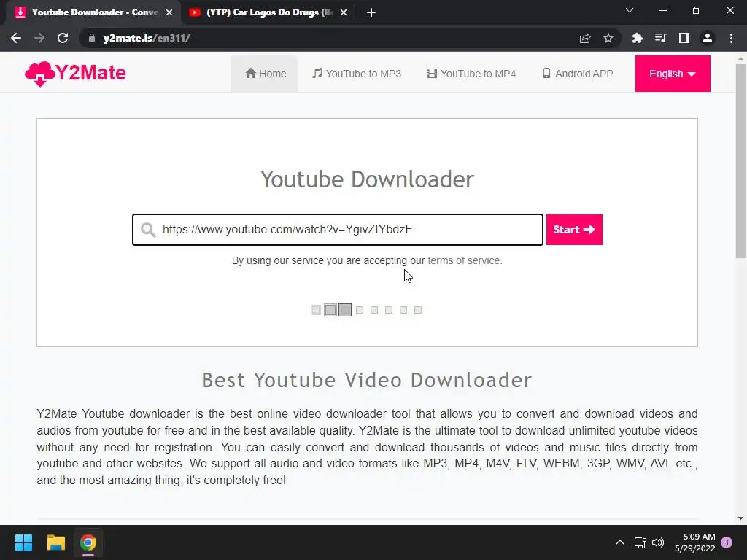Image resolution: width=747 pixels, height=560 pixels.
Task: Open the network tray icon
Action: [x=640, y=542]
